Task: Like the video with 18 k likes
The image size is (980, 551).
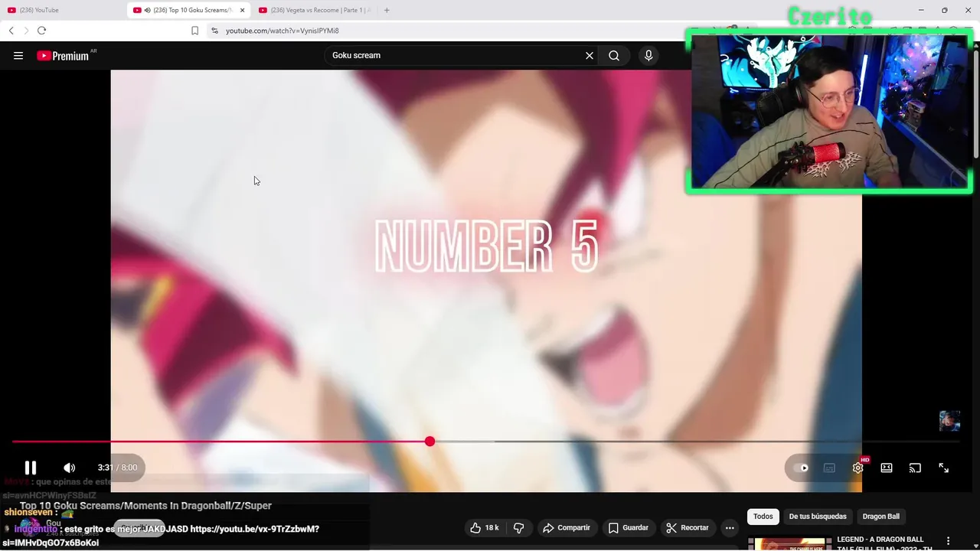Action: (485, 528)
